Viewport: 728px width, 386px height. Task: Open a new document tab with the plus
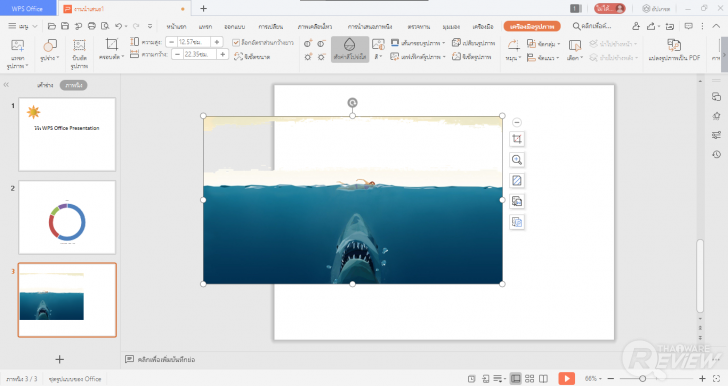click(203, 8)
